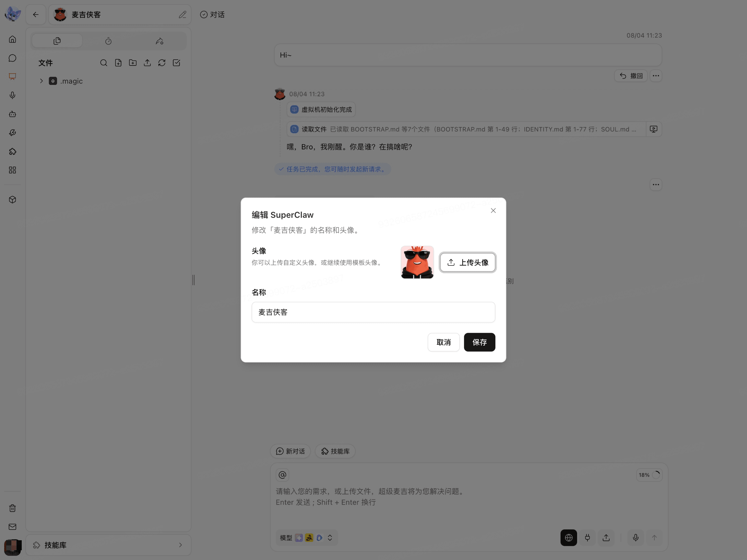
Task: Open the trash icon in sidebar
Action: 13,508
